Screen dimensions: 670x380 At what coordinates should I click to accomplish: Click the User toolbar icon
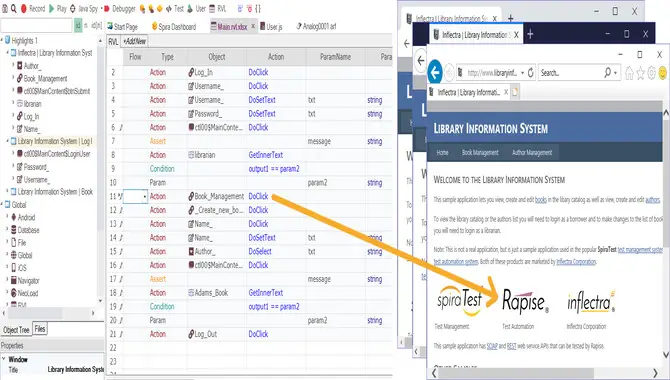tap(197, 8)
